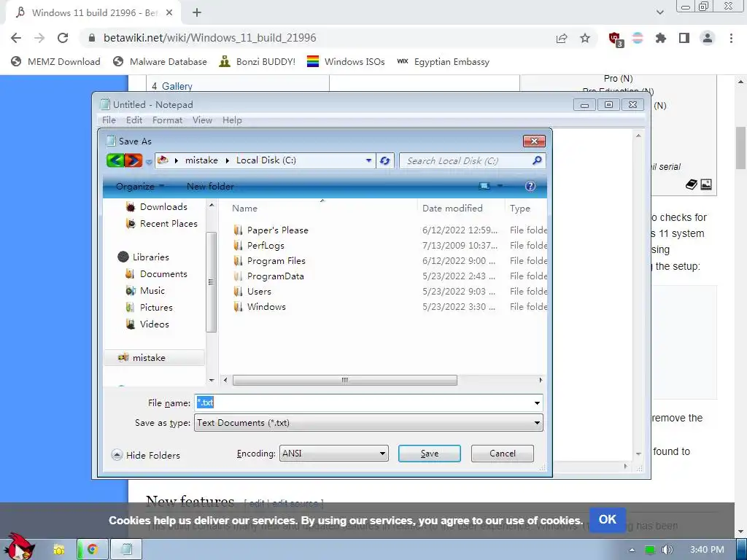Open the views dropdown arrow
The image size is (747, 560).
pyautogui.click(x=500, y=186)
